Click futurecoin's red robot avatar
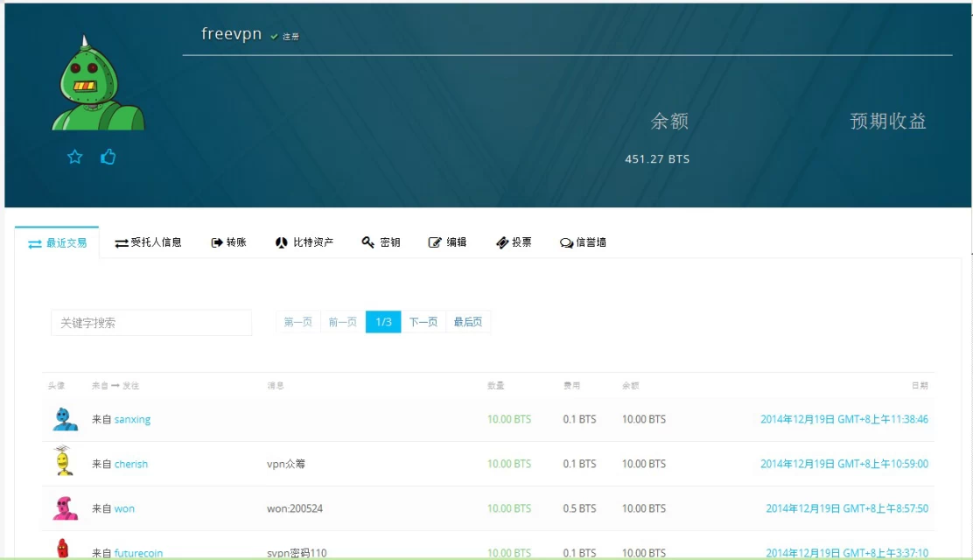This screenshot has width=973, height=560. 63,549
